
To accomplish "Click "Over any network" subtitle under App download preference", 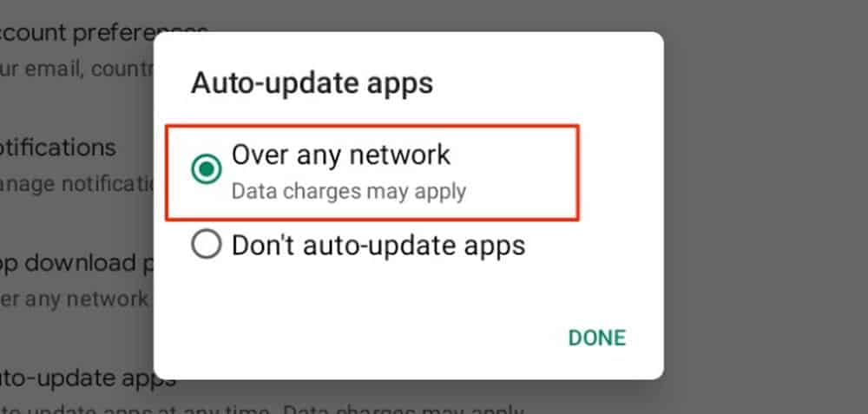I will tap(74, 299).
